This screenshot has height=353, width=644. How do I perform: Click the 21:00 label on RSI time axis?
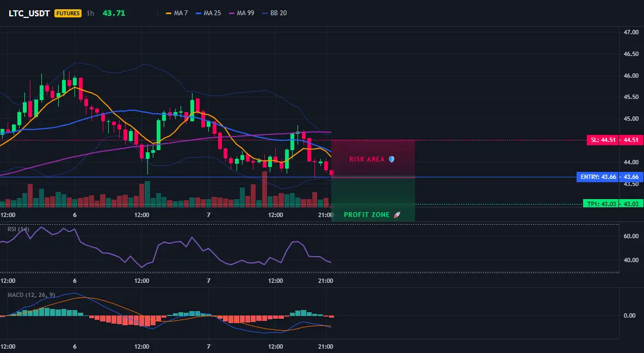[325, 281]
